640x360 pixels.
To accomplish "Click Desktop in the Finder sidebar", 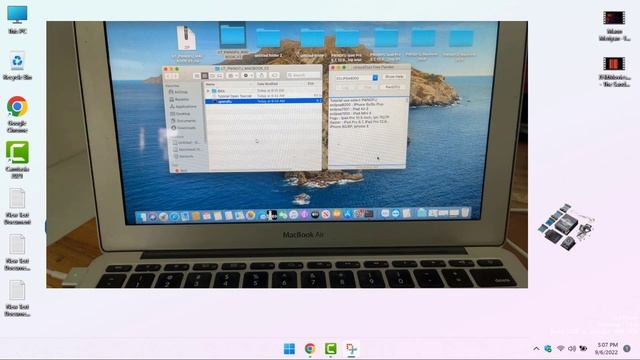I will click(x=180, y=114).
